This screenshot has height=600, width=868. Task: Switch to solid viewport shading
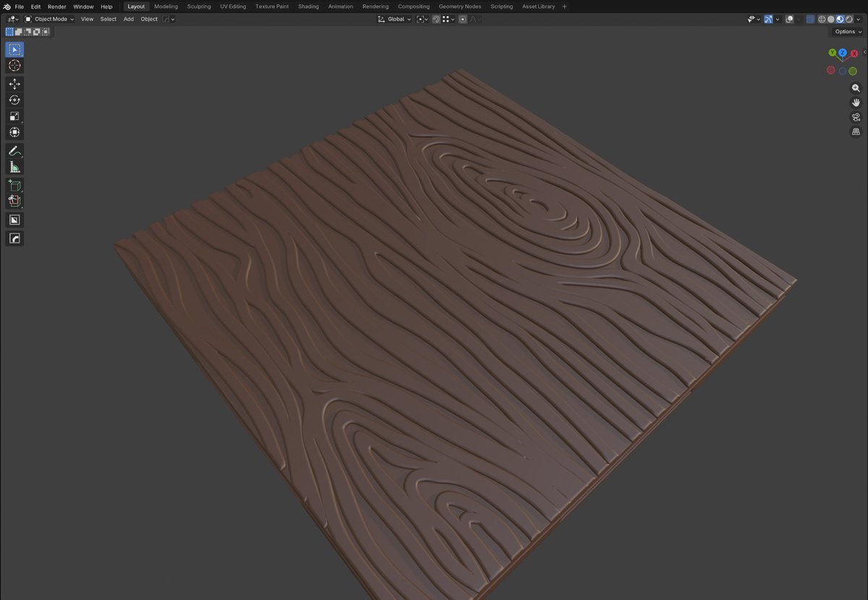pyautogui.click(x=831, y=19)
